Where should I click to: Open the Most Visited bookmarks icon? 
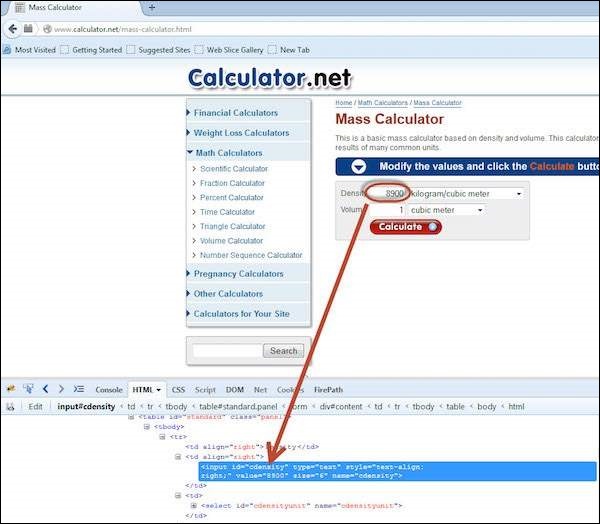(7, 50)
